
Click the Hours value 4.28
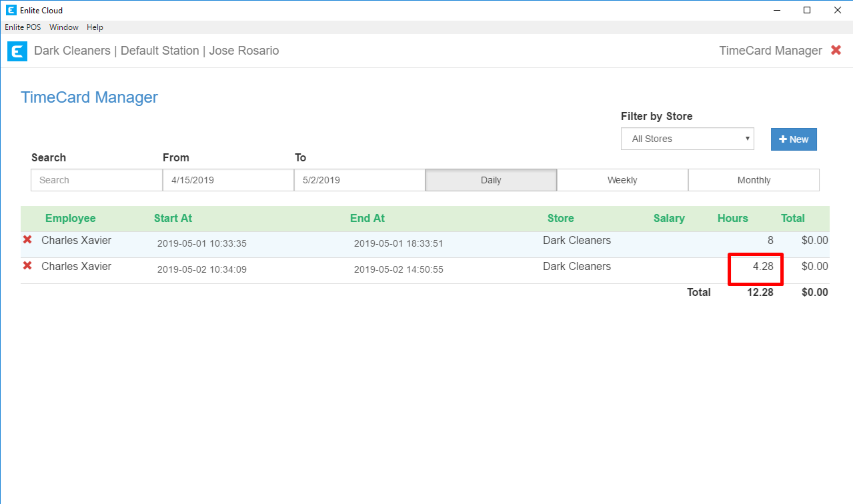point(763,266)
